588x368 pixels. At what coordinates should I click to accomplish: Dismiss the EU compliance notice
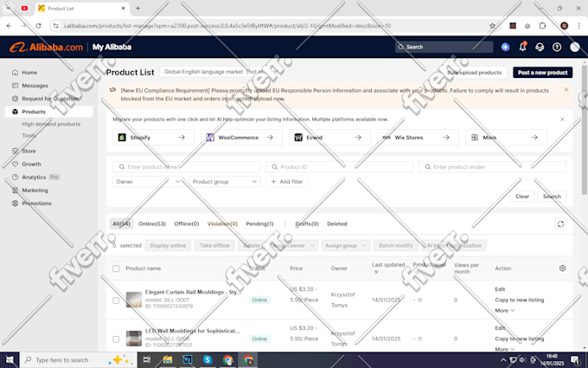[566, 90]
